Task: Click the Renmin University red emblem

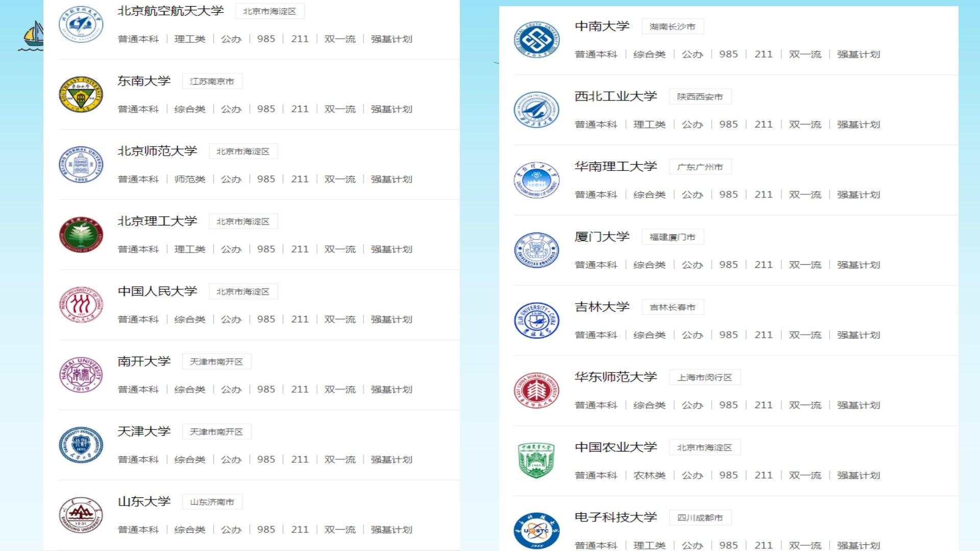Action: coord(81,305)
